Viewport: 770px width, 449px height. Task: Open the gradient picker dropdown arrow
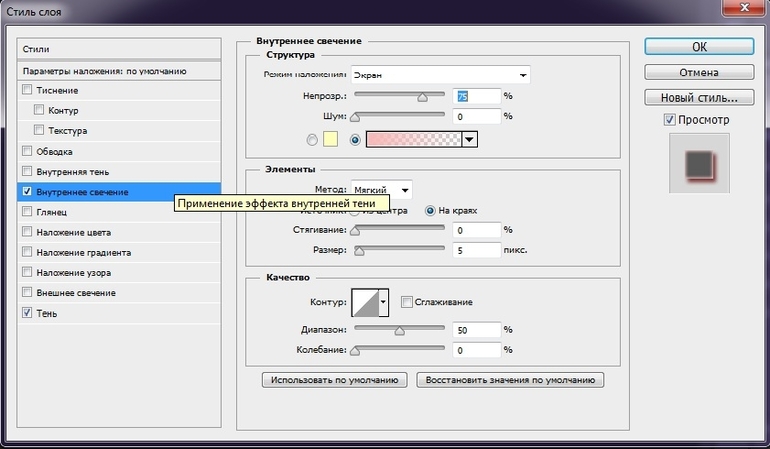468,140
